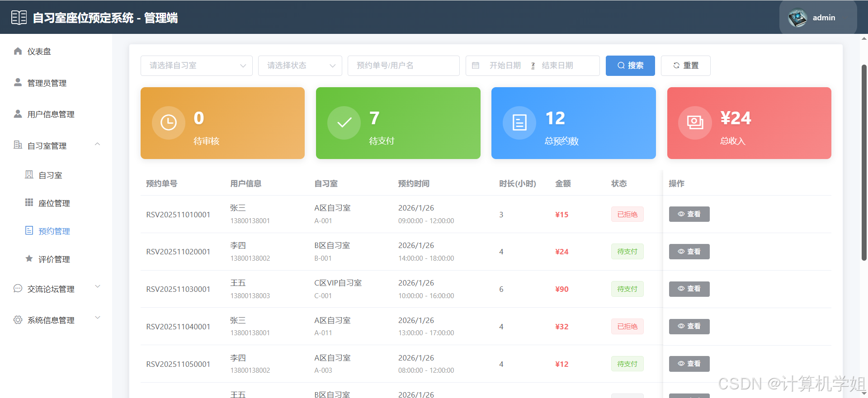Go to 用户信息管理 page

coord(56,114)
